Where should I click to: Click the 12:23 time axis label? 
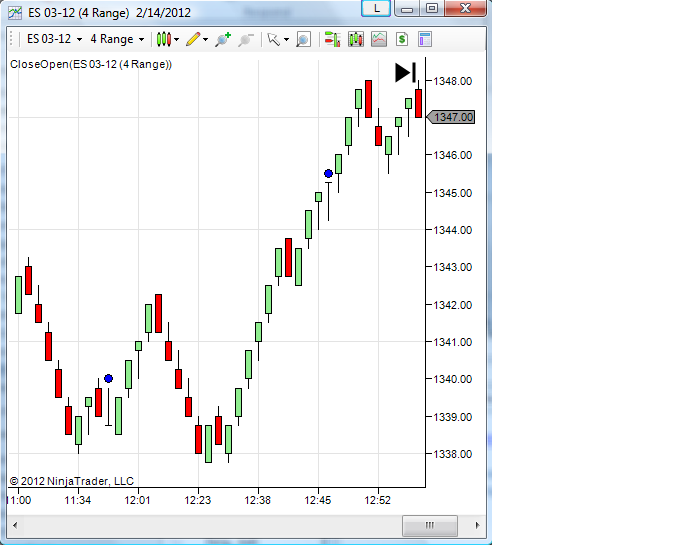[x=198, y=500]
